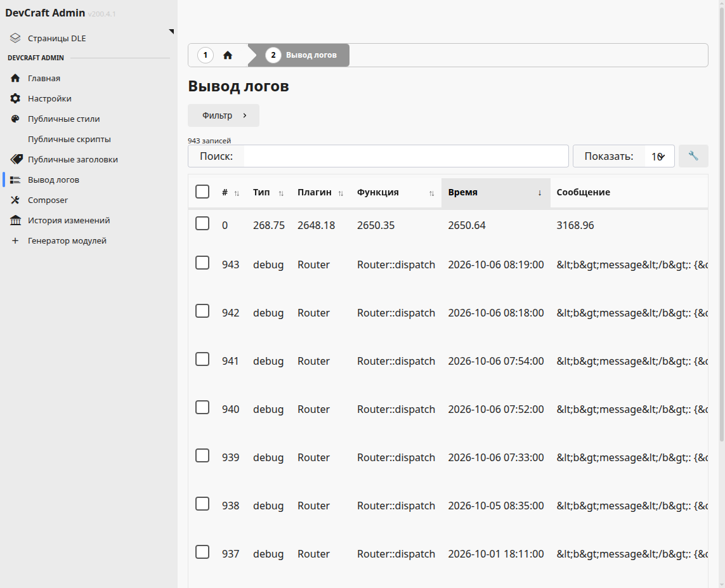Tick checkbox next to log 939
Screen dimensions: 725x588
coord(202,455)
